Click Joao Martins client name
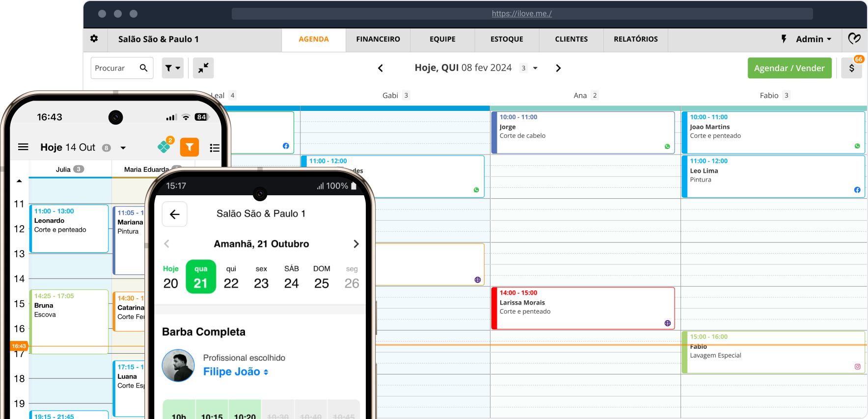The width and height of the screenshot is (868, 419). coord(709,127)
